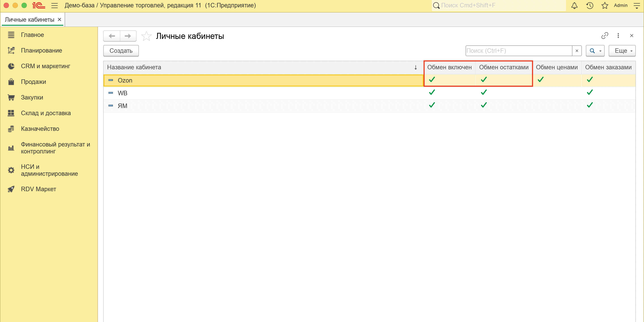Close the Личные кабинеты form
This screenshot has width=644, height=322.
pyautogui.click(x=632, y=36)
